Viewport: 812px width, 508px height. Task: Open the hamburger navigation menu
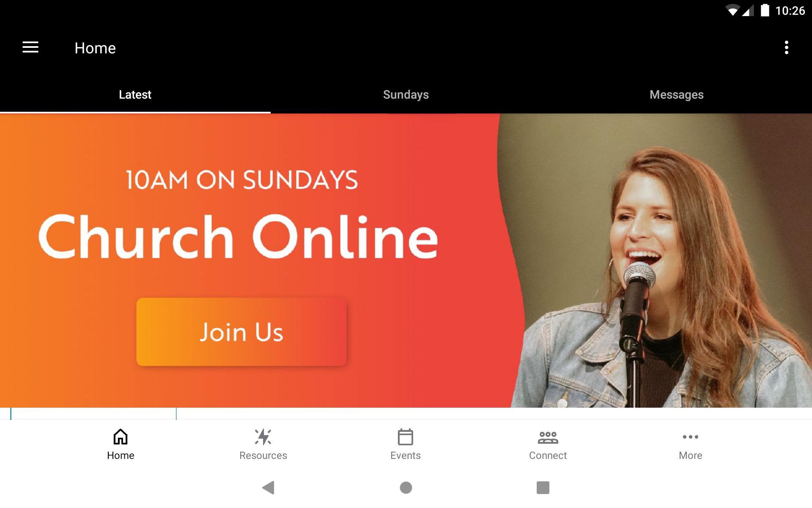click(x=30, y=47)
